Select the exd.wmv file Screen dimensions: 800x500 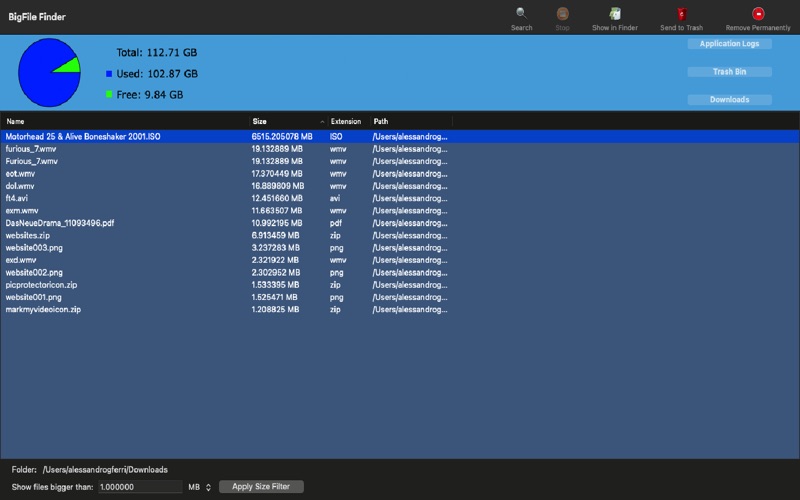point(400,260)
